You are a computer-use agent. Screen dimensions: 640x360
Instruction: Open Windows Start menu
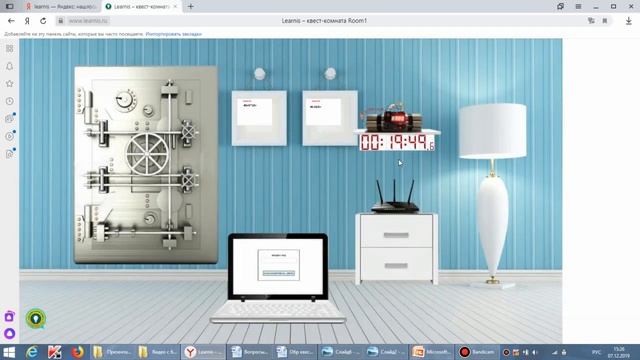coord(9,352)
